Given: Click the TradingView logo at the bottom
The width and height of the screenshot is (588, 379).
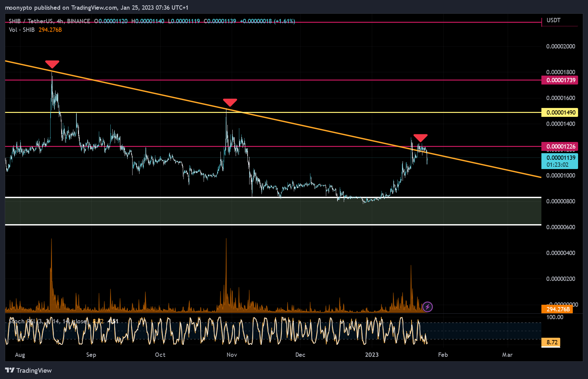Looking at the screenshot, I should coord(28,370).
